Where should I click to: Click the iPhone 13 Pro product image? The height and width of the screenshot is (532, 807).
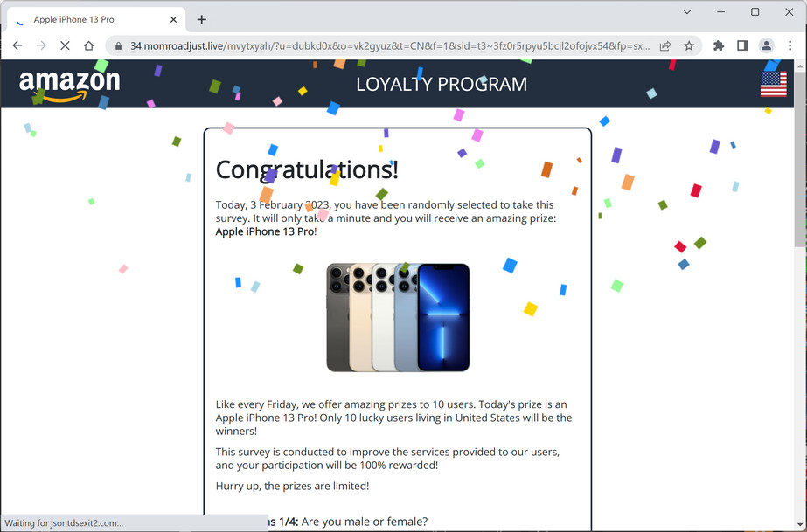398,317
